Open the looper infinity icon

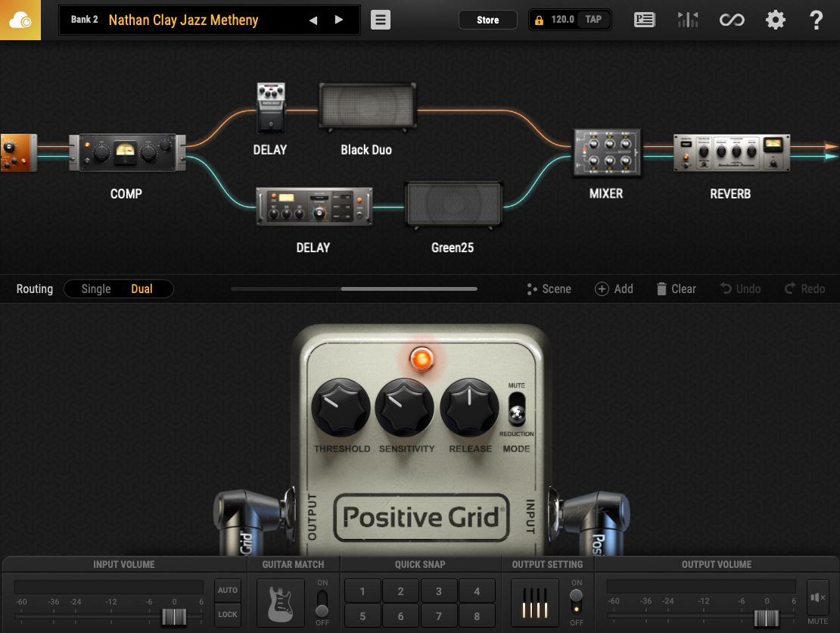coord(732,20)
